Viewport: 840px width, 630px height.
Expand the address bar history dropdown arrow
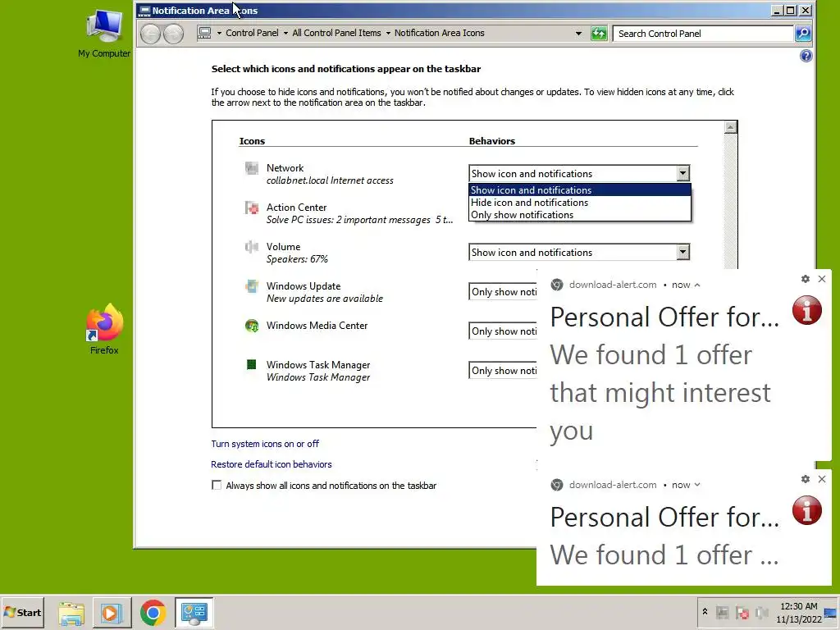click(x=578, y=33)
